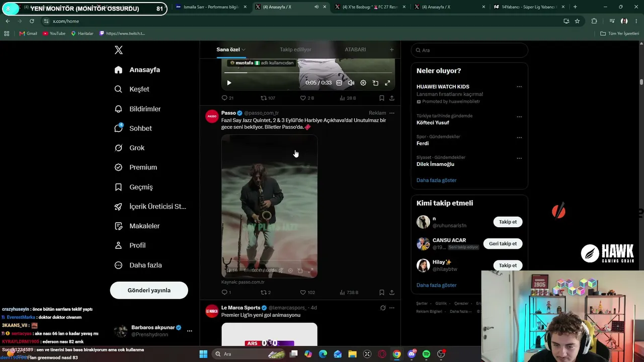Image resolution: width=644 pixels, height=362 pixels.
Task: Click the Profil person icon
Action: [118, 245]
